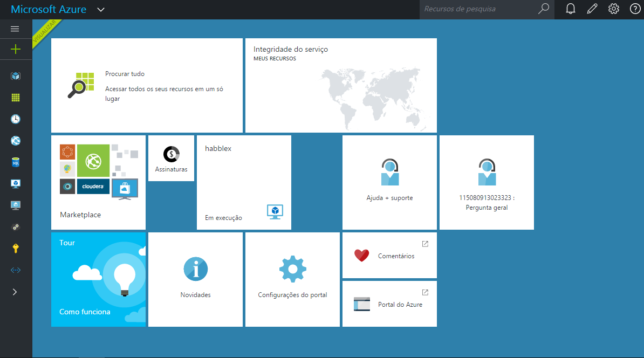Click the VM monitor icon on habblex tile
Viewport: 644px width, 358px height.
click(x=275, y=212)
